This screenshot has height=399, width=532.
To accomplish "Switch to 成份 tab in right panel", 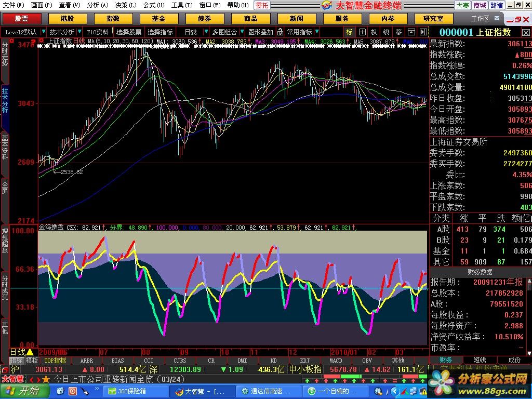I will (514, 360).
